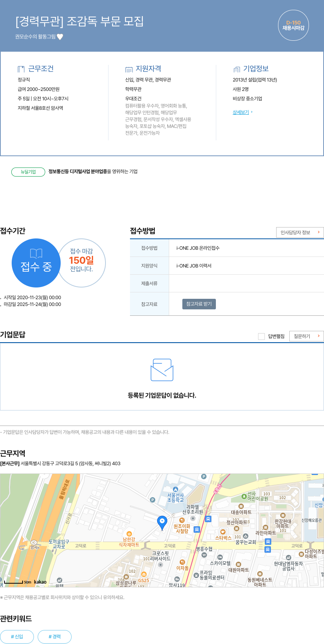Image resolution: width=324 pixels, height=644 pixels.
Task: Click the 남한강식자재마트 shop marker on map
Action: click(129, 534)
